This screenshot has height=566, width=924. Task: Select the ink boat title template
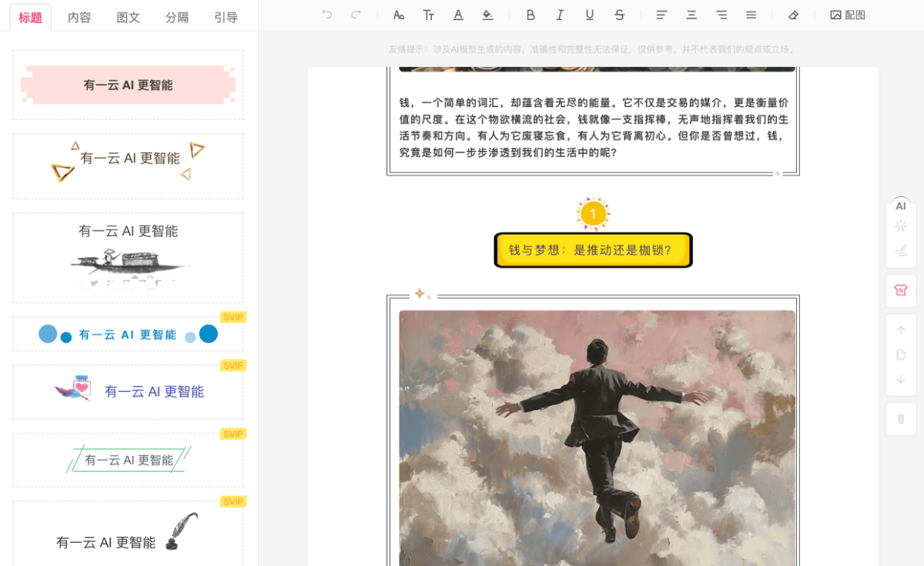(x=128, y=258)
